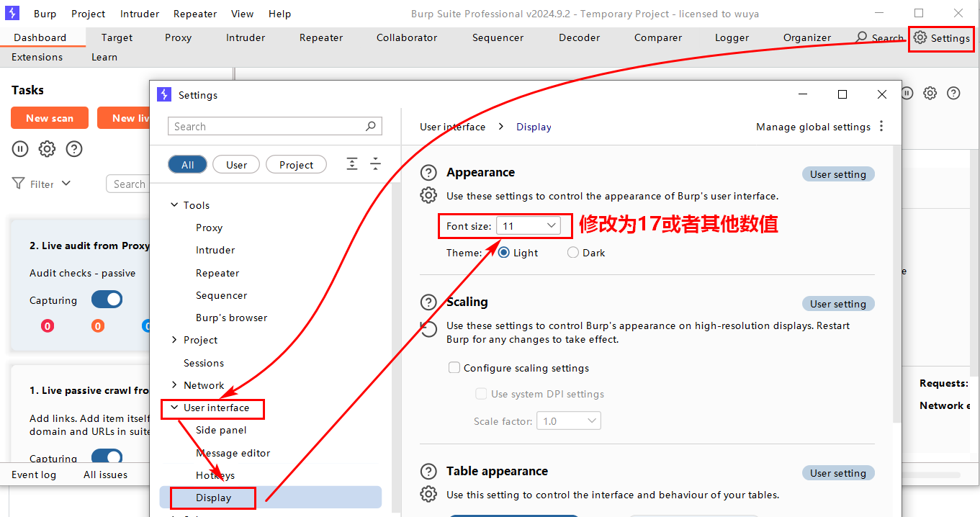Expand the Network node in settings tree

174,385
